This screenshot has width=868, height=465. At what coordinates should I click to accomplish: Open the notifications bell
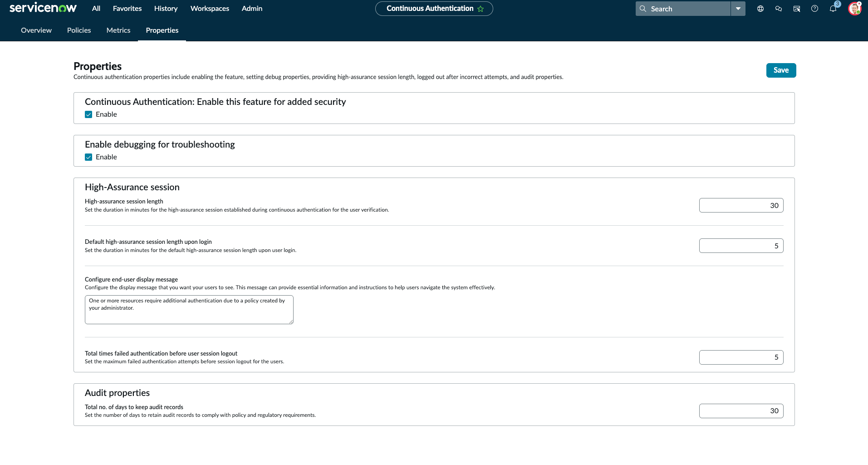coord(833,9)
